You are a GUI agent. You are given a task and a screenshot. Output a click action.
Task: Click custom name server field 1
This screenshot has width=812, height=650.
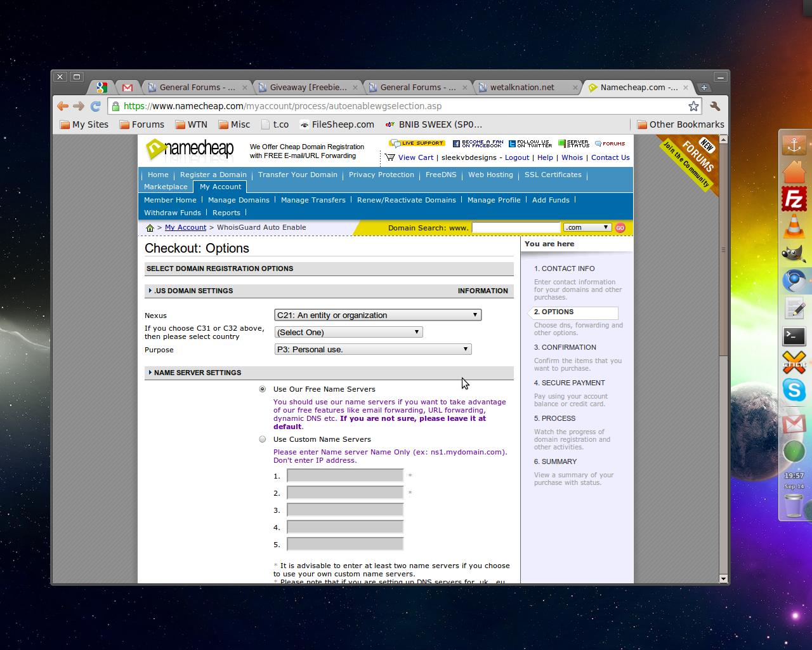coord(345,475)
